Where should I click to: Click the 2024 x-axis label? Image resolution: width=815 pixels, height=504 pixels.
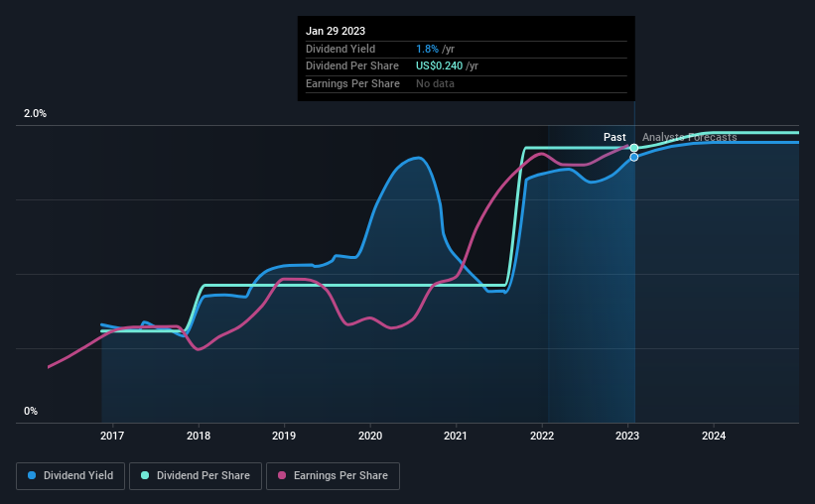coord(714,436)
